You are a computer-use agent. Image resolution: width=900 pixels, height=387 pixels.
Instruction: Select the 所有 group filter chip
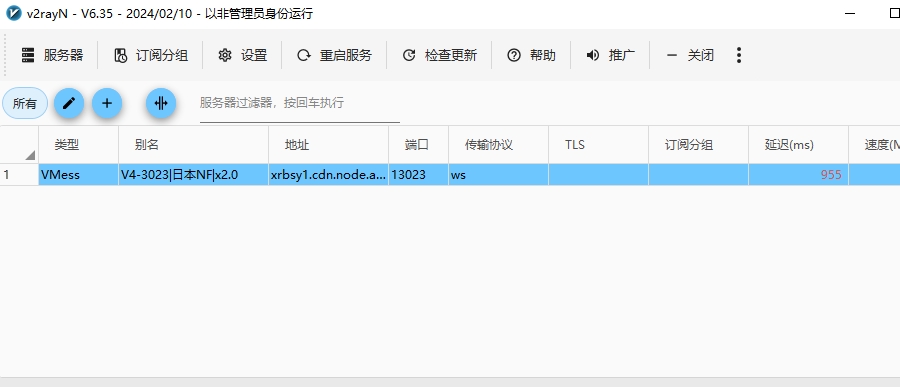pyautogui.click(x=25, y=103)
